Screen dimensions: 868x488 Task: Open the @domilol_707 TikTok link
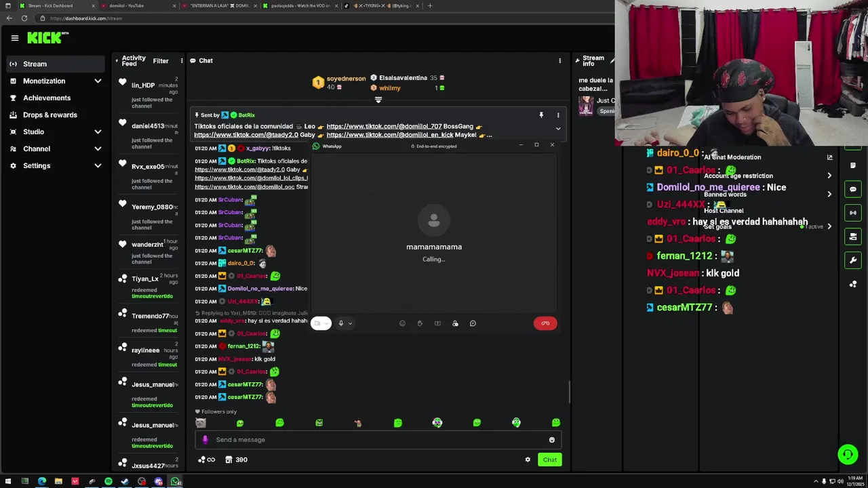tap(384, 126)
